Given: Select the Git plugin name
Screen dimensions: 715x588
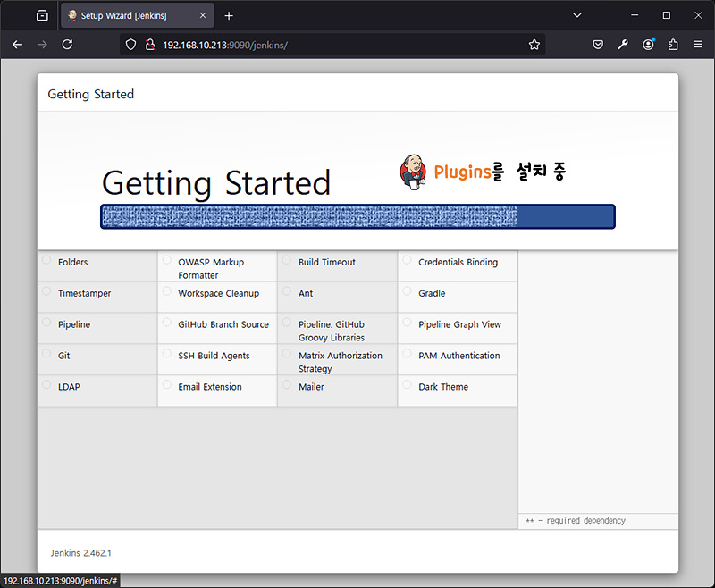Looking at the screenshot, I should click(63, 356).
